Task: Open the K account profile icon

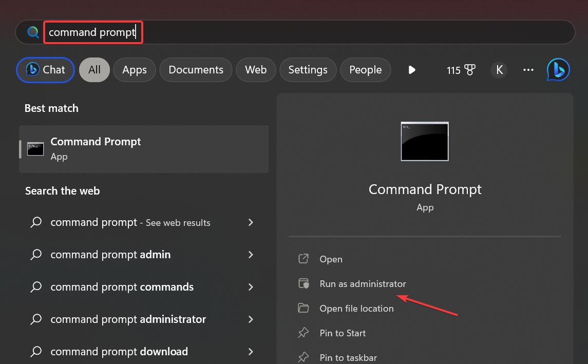Action: pyautogui.click(x=499, y=70)
